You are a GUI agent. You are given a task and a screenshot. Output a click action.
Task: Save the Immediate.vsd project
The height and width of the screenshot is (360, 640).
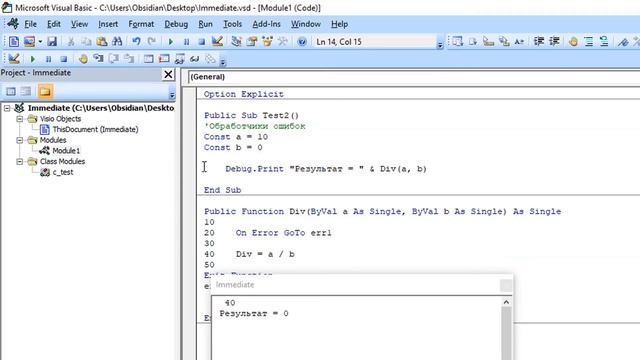click(52, 42)
